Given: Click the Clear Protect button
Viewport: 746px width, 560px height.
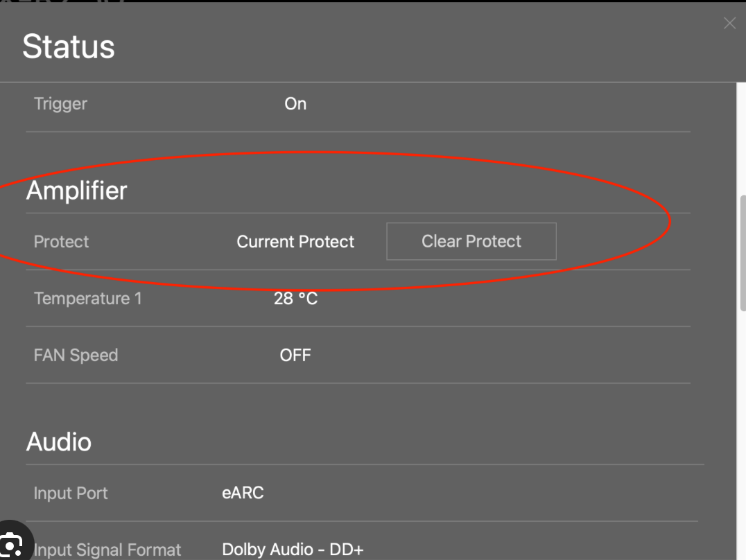Looking at the screenshot, I should pyautogui.click(x=471, y=241).
